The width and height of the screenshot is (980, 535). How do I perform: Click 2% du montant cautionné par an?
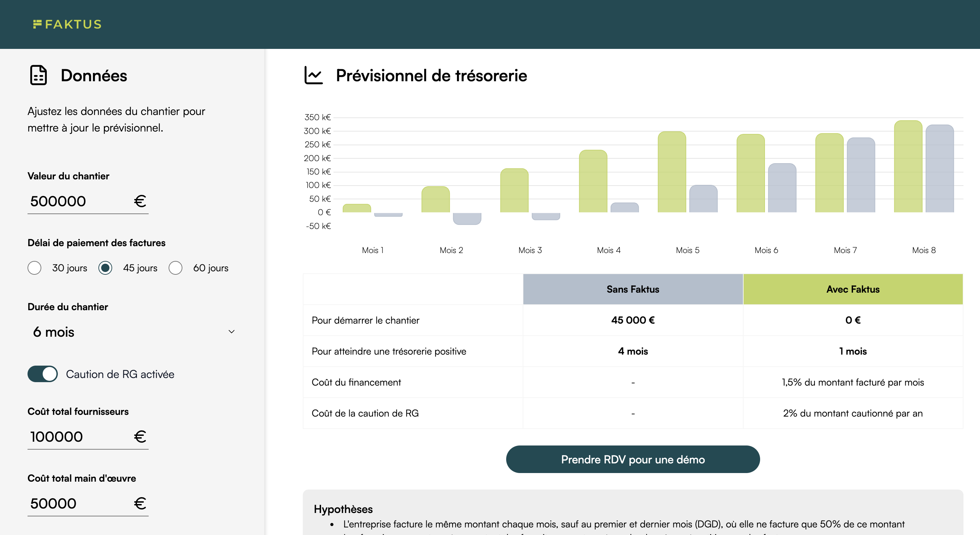(x=853, y=413)
